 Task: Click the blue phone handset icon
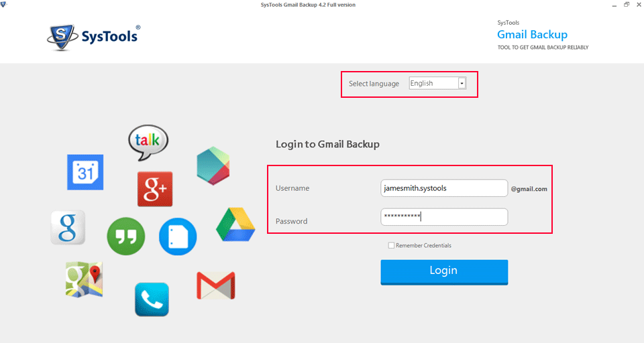coord(152,299)
